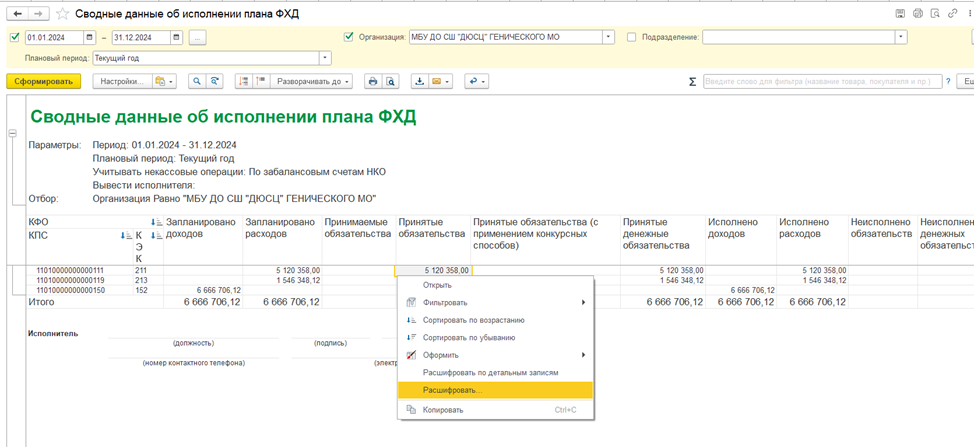Click the magnifier Find icon in toolbar
974x447 pixels.
coord(197,81)
